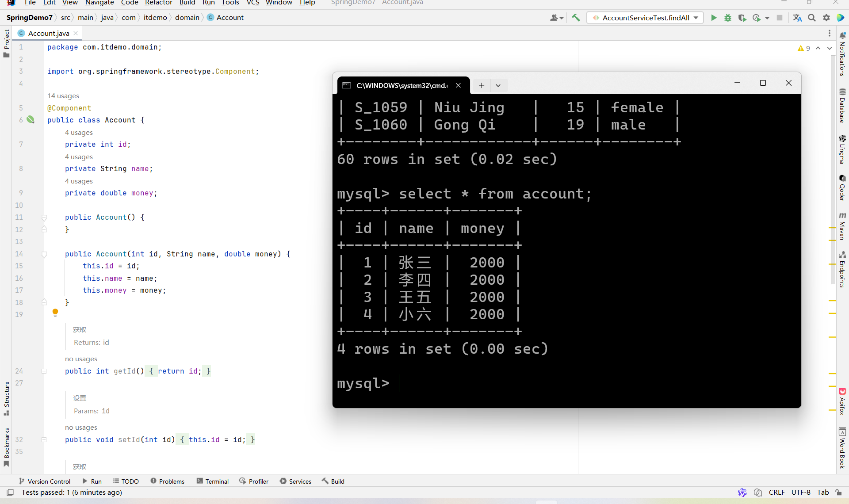Open IDE settings gear icon
849x504 pixels.
coord(826,18)
